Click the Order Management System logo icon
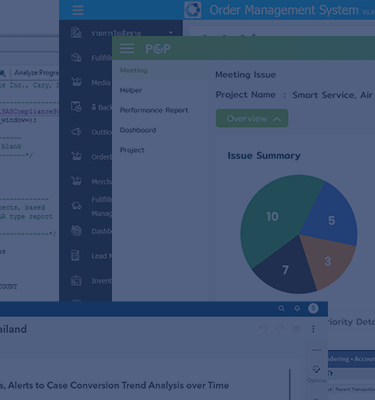The height and width of the screenshot is (400, 375). 193,10
